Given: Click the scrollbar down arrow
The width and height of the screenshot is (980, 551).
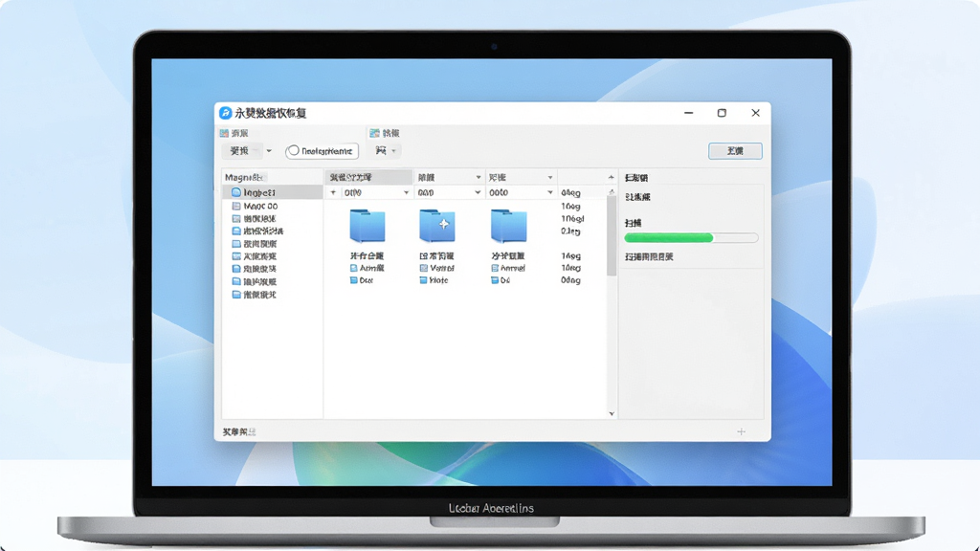Looking at the screenshot, I should pyautogui.click(x=612, y=413).
